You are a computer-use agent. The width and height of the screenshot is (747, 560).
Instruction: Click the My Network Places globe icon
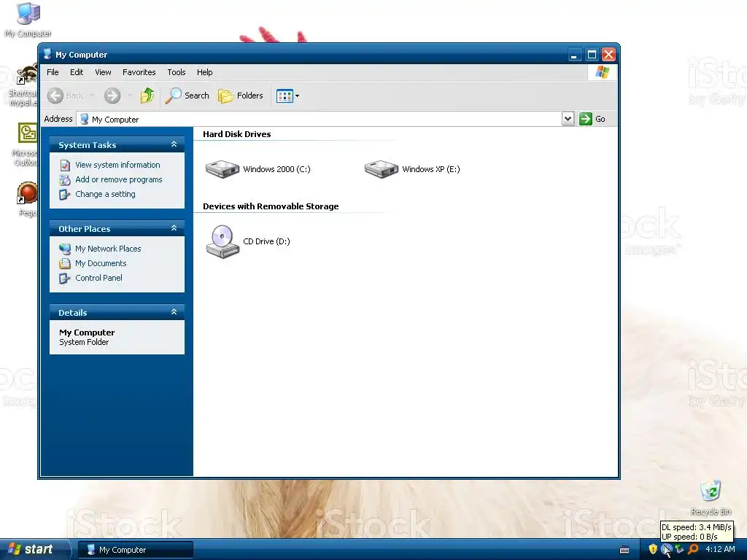pyautogui.click(x=65, y=249)
